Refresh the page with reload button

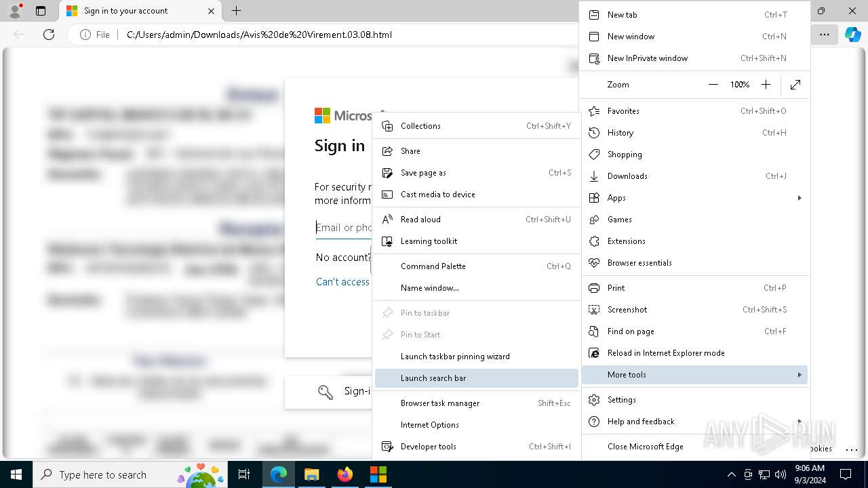tap(49, 35)
